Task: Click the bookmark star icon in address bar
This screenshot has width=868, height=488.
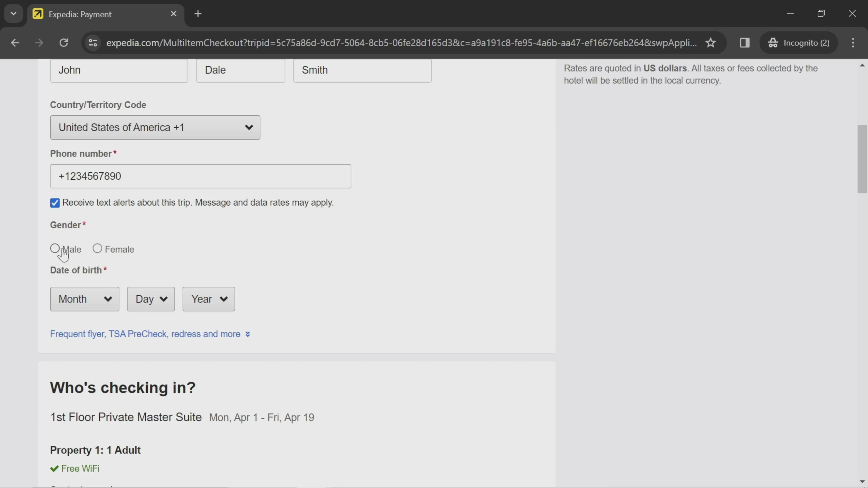Action: pyautogui.click(x=711, y=42)
